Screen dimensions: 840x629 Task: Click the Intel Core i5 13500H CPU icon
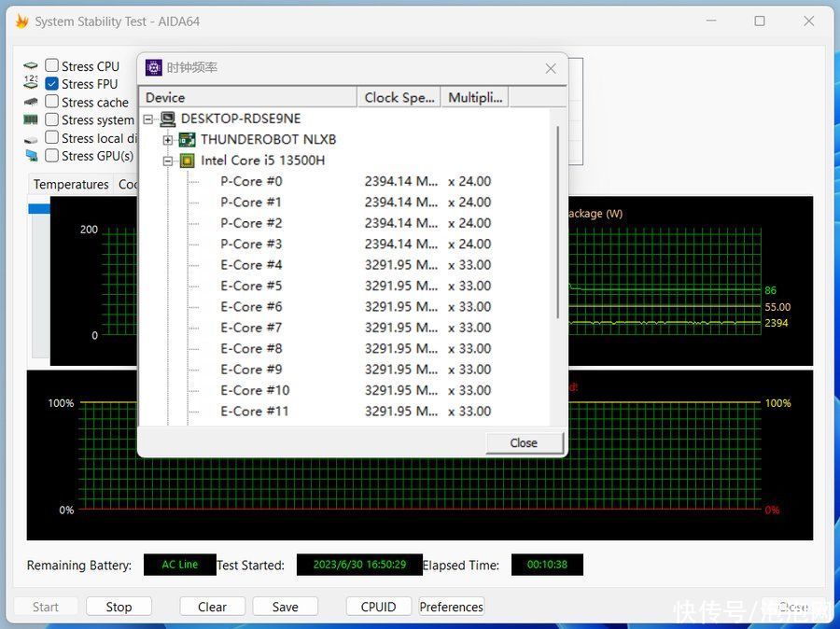(x=187, y=161)
